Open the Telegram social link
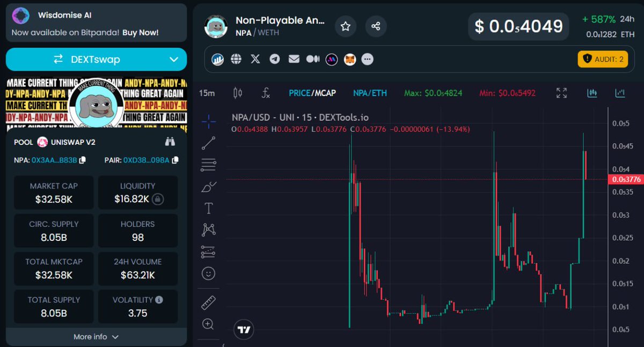This screenshot has width=644, height=347. (275, 59)
